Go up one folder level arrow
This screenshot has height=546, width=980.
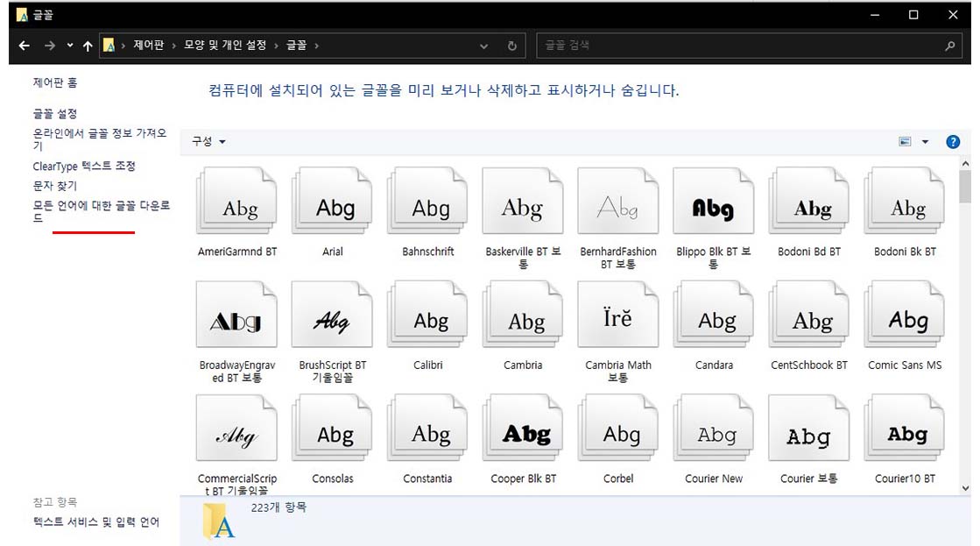[x=88, y=46]
